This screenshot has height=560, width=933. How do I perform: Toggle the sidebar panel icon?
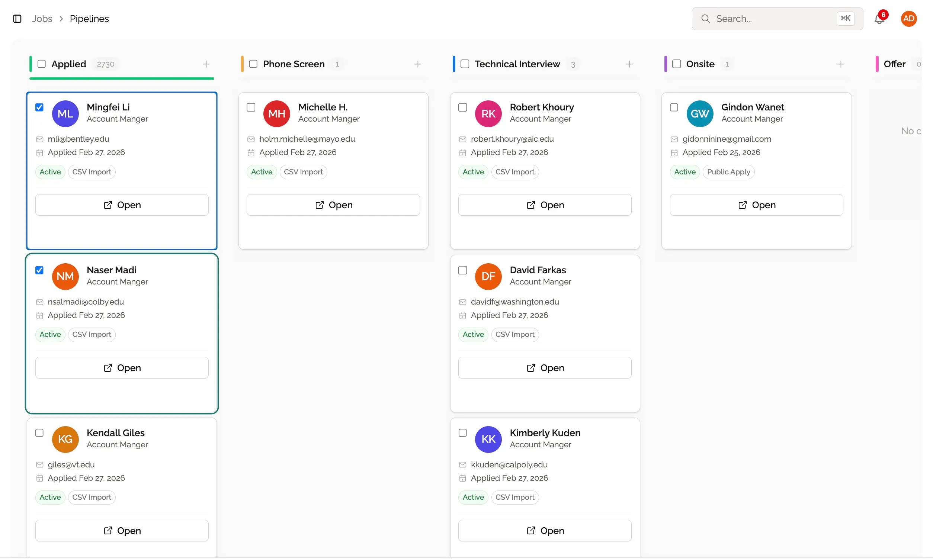[17, 18]
